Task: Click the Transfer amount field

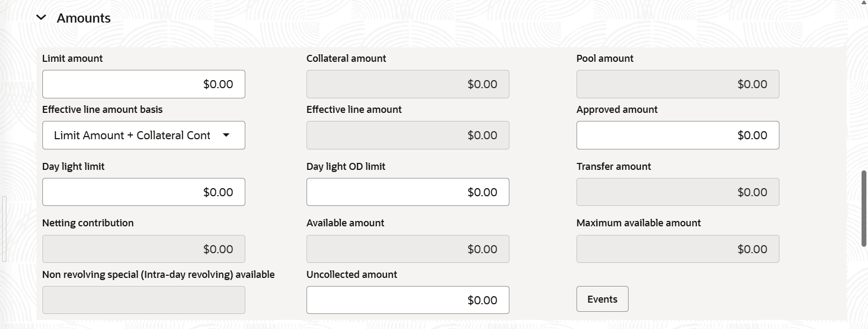Action: 677,192
